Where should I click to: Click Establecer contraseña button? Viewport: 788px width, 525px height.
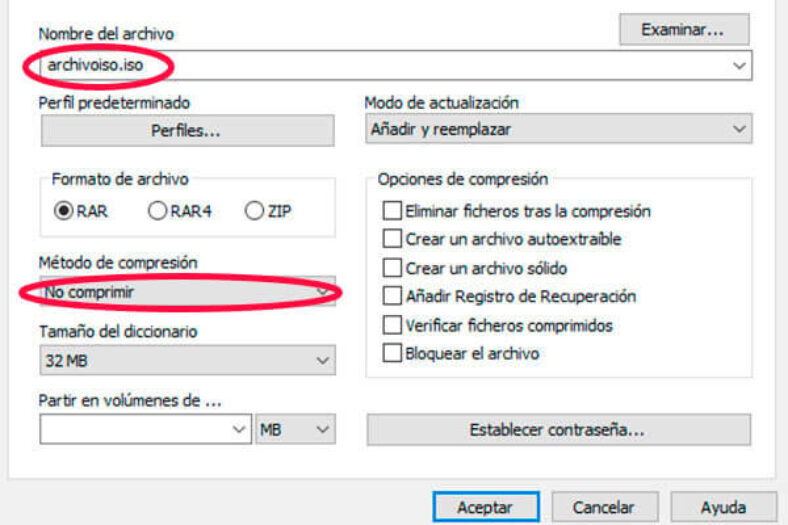[558, 430]
